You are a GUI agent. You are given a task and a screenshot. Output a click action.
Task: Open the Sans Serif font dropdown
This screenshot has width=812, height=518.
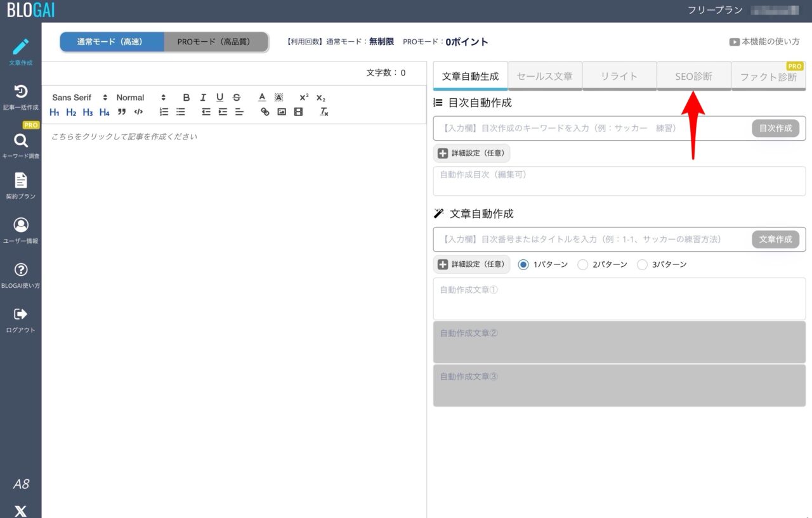tap(75, 97)
